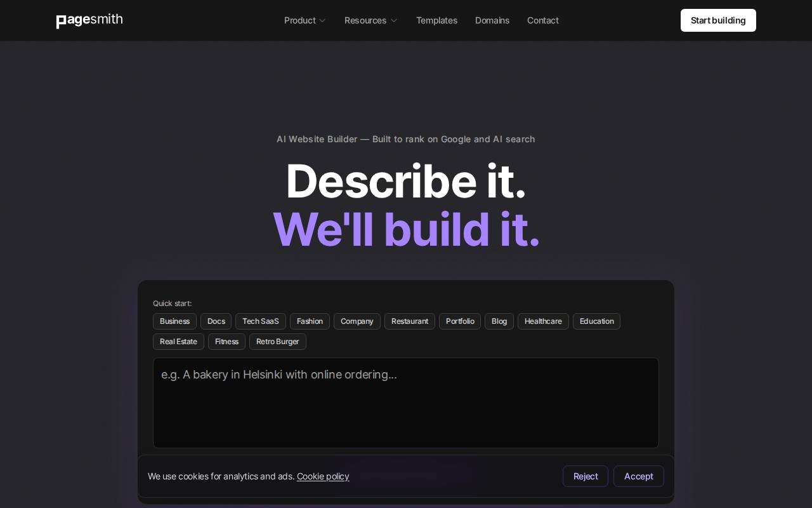Select the Blog quick start chip
Image resolution: width=812 pixels, height=508 pixels.
(499, 321)
